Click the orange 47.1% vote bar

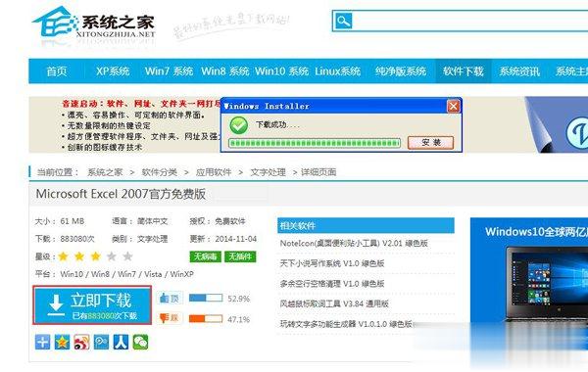coord(206,319)
